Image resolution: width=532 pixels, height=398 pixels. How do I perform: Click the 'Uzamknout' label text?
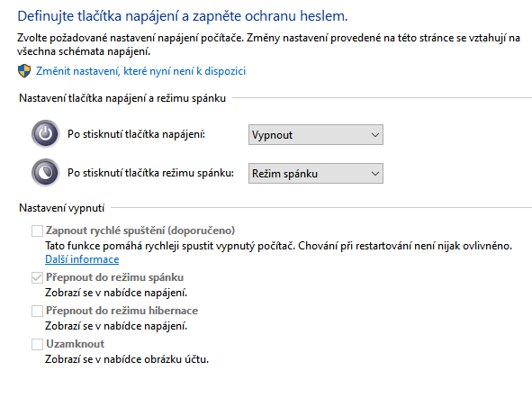click(x=76, y=344)
